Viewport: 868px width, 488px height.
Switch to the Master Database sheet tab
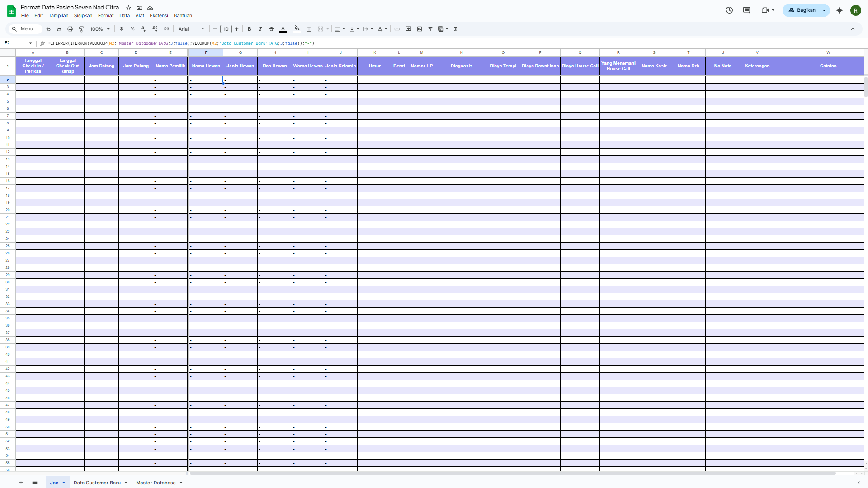click(x=156, y=483)
